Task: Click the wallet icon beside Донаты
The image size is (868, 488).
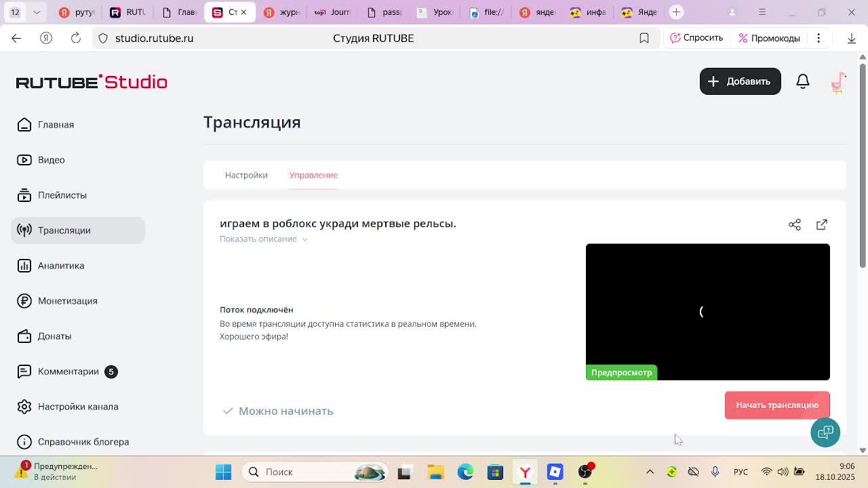Action: pos(24,336)
